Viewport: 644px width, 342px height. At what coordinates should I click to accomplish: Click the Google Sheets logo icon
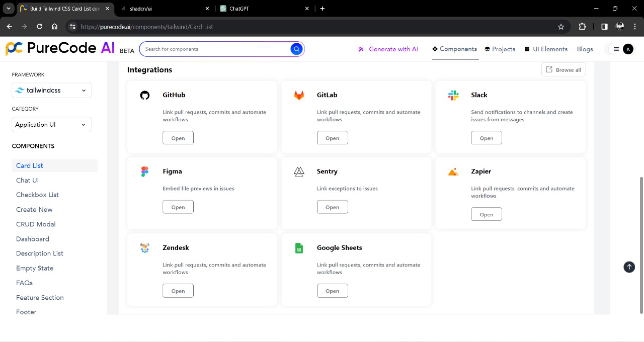click(299, 248)
